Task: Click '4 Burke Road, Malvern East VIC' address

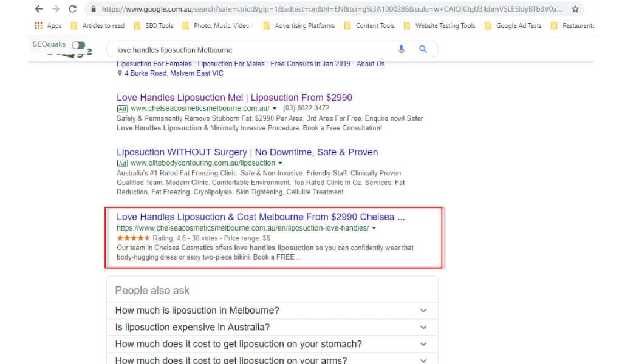Action: click(x=174, y=73)
